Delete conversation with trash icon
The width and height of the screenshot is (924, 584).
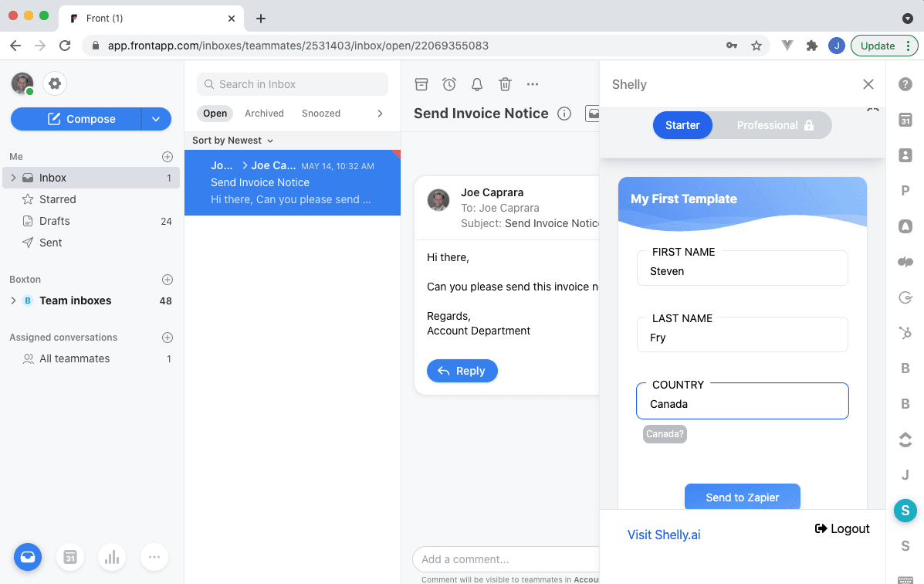tap(505, 84)
